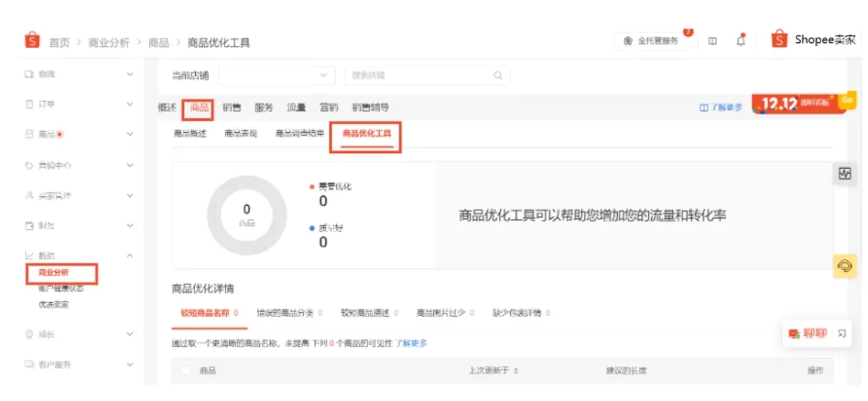868x401 pixels.
Task: Switch to the 流量 tab
Action: [296, 108]
